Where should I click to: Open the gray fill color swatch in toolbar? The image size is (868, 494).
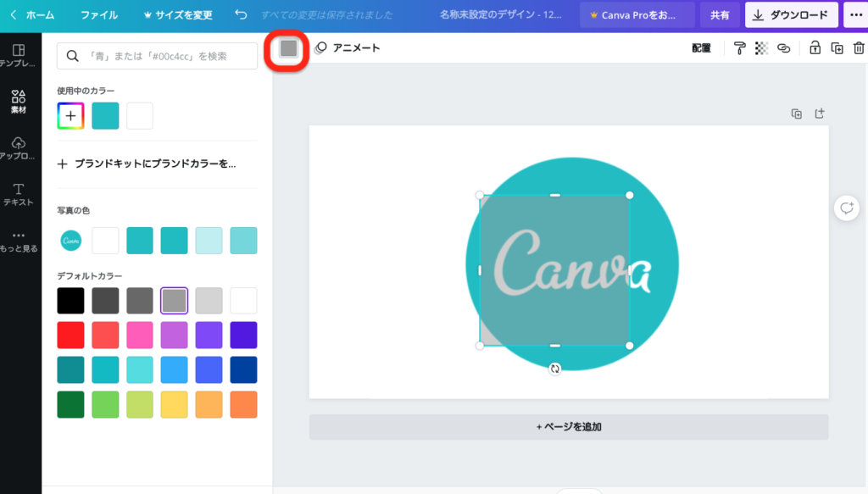(x=288, y=48)
